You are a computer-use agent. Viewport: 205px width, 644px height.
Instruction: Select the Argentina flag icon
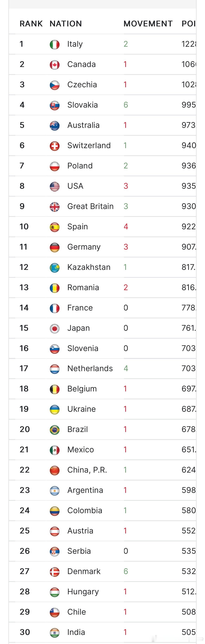click(x=54, y=490)
